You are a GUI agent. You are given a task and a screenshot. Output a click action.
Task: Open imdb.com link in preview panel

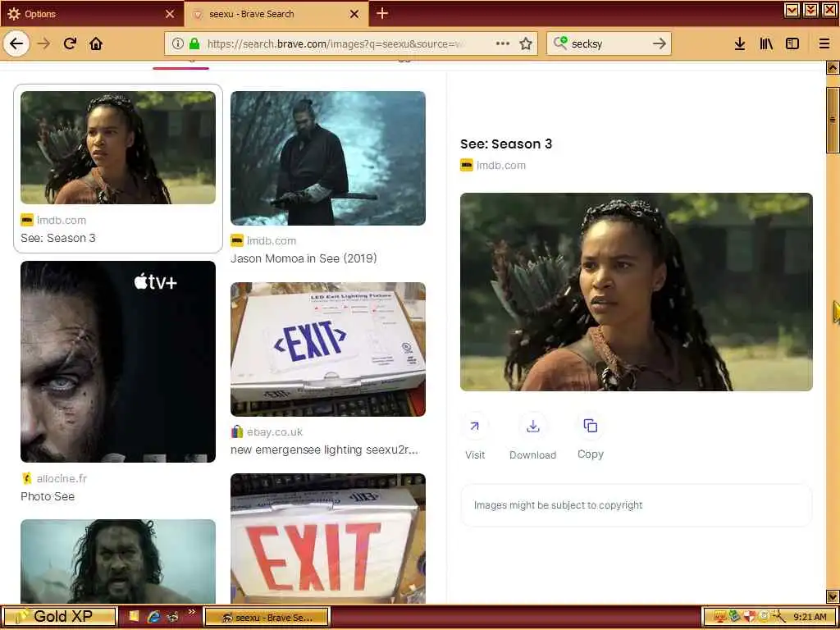[501, 165]
